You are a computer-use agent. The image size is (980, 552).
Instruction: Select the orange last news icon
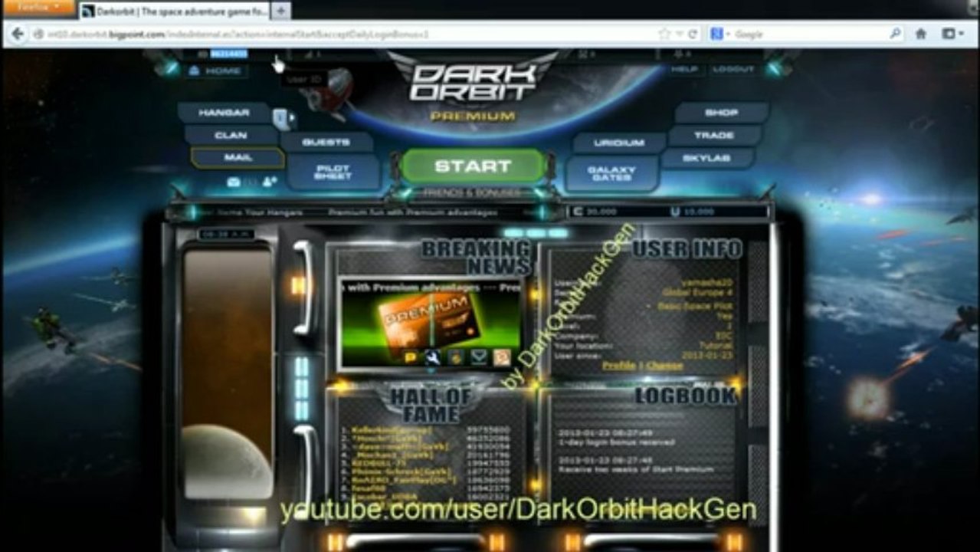[x=502, y=356]
